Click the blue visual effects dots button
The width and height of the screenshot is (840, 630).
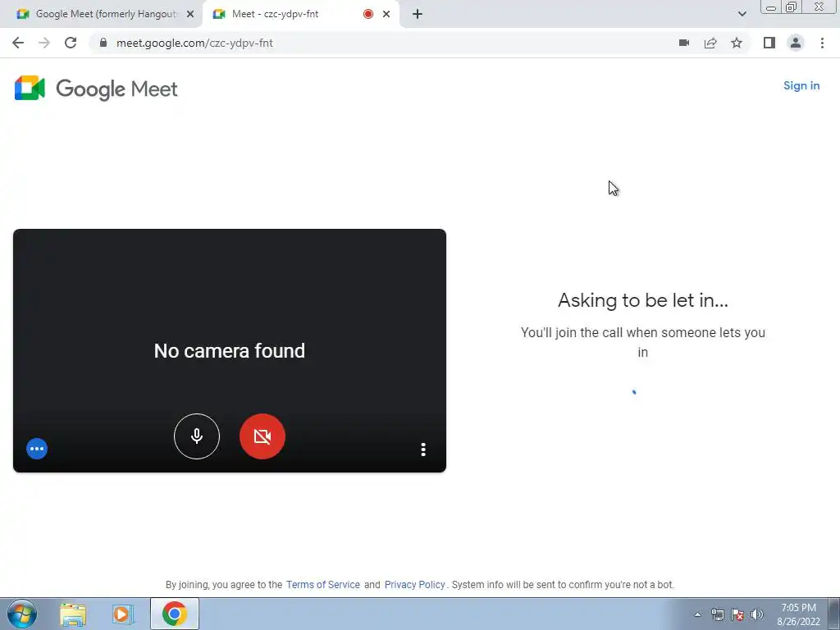point(37,449)
